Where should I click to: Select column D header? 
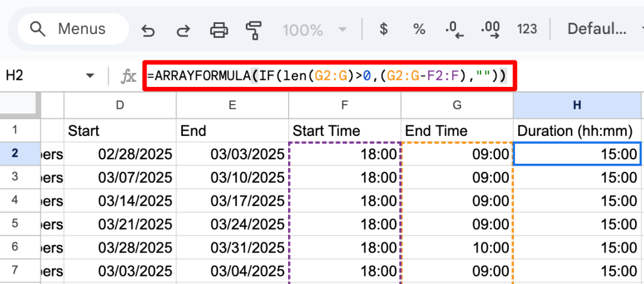120,105
